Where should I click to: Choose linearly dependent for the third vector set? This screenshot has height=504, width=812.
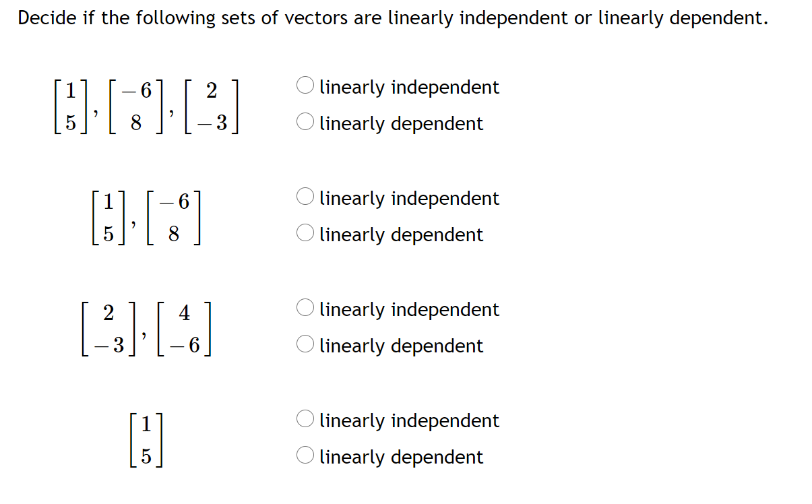[305, 344]
